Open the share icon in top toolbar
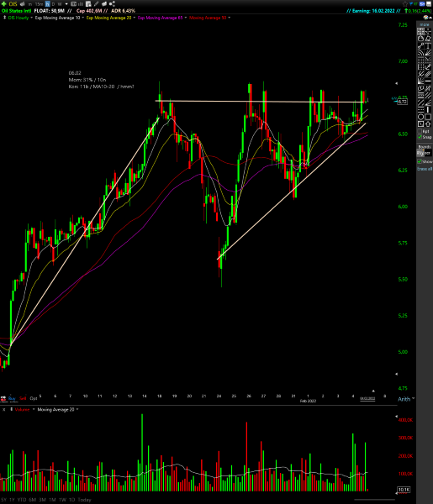 112,4
